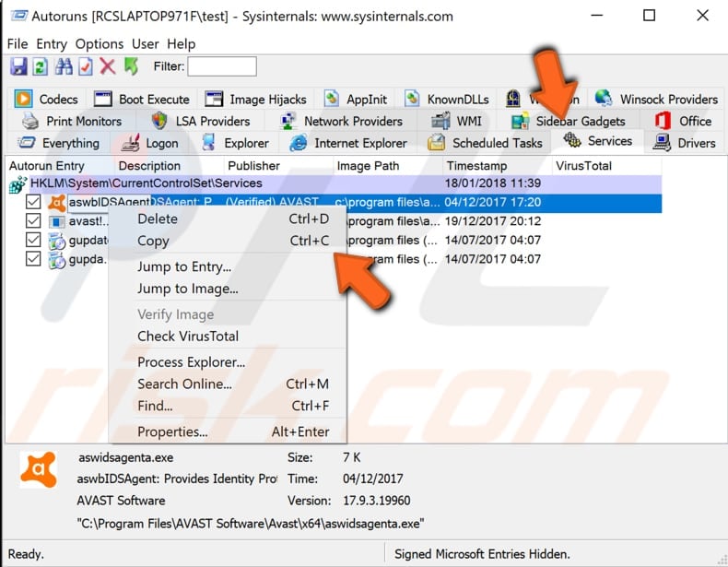This screenshot has width=728, height=567.
Task: Open the Network Providers tab
Action: [x=342, y=121]
